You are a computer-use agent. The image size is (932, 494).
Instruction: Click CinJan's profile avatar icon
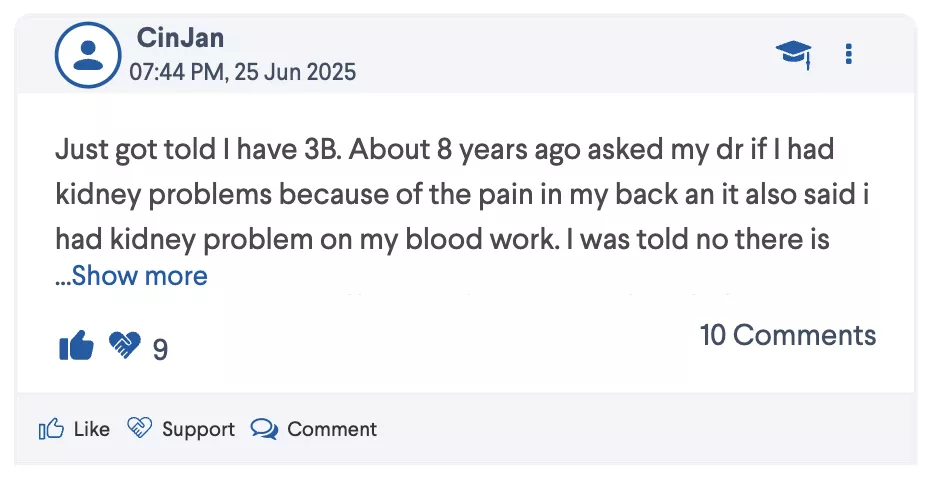(88, 54)
